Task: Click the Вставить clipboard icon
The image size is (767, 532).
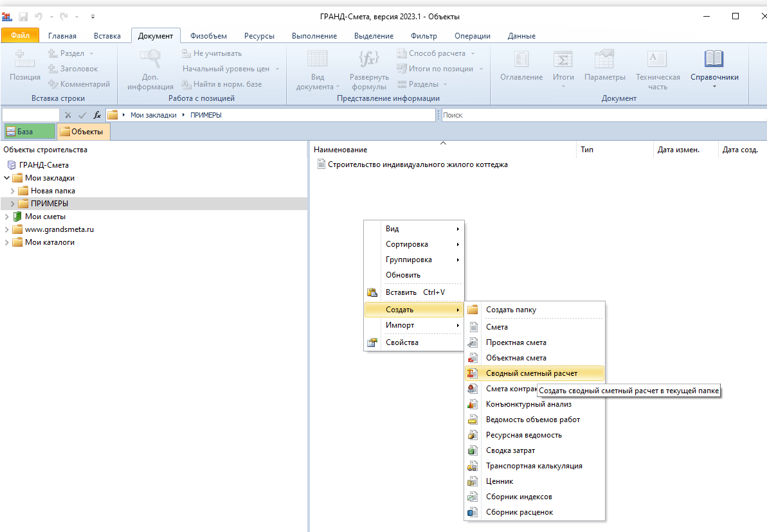Action: (372, 292)
